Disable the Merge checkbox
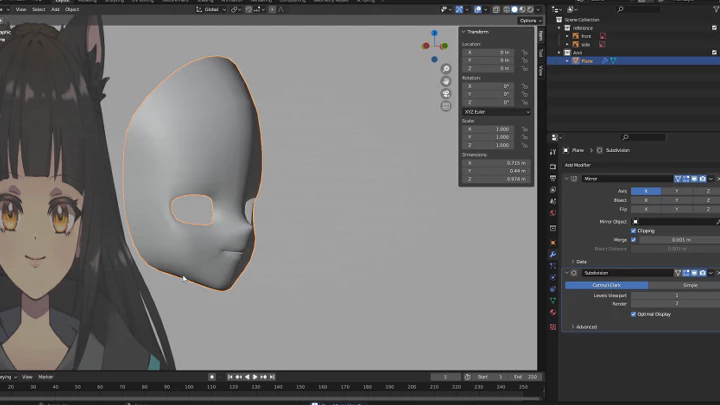This screenshot has height=405, width=720. pyautogui.click(x=634, y=239)
